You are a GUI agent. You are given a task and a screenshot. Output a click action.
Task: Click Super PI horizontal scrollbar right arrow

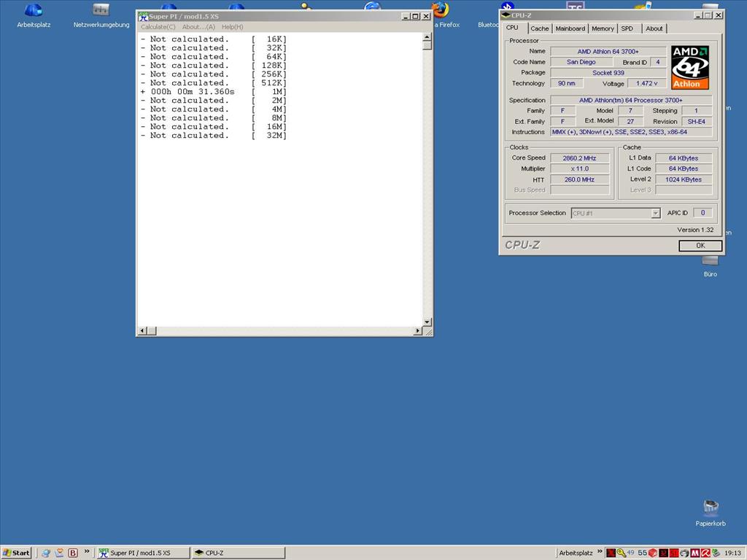pos(418,330)
